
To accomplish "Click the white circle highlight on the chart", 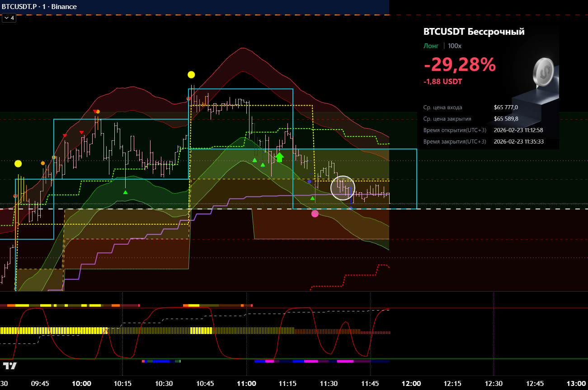I will 343,188.
